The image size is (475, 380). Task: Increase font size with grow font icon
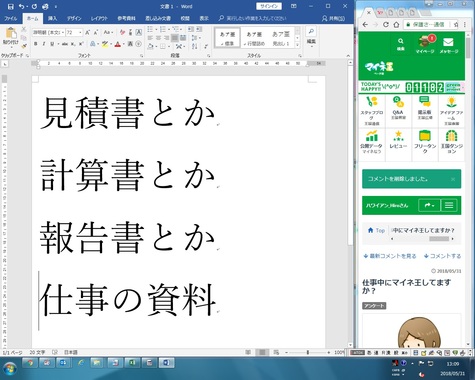(x=87, y=33)
